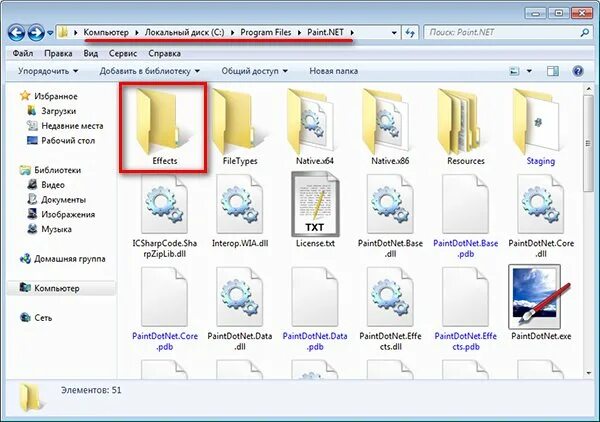This screenshot has width=600, height=422.
Task: Click the refresh button beside address bar
Action: (x=410, y=33)
